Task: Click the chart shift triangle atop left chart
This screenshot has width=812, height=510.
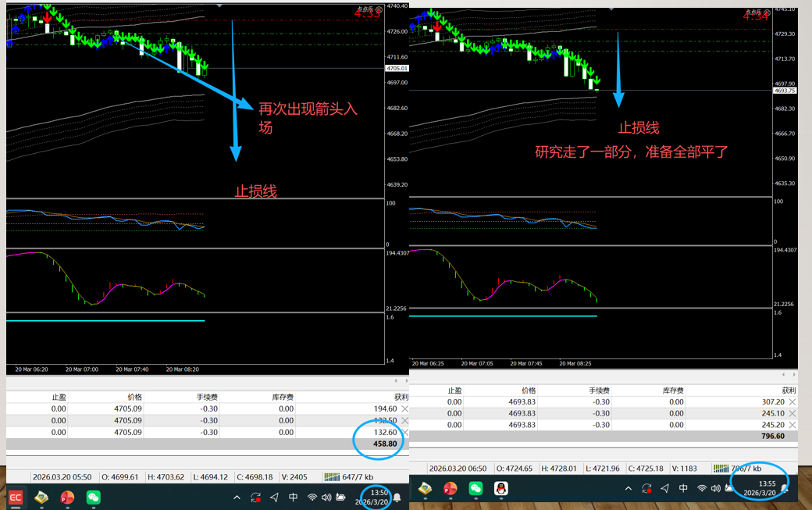Action: [x=219, y=5]
